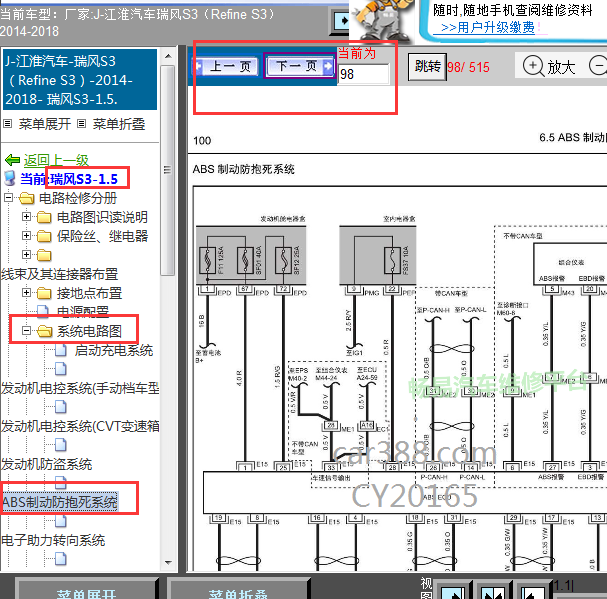The height and width of the screenshot is (599, 607).
Task: Select the 系统电路图 folder label
Action: (89, 331)
